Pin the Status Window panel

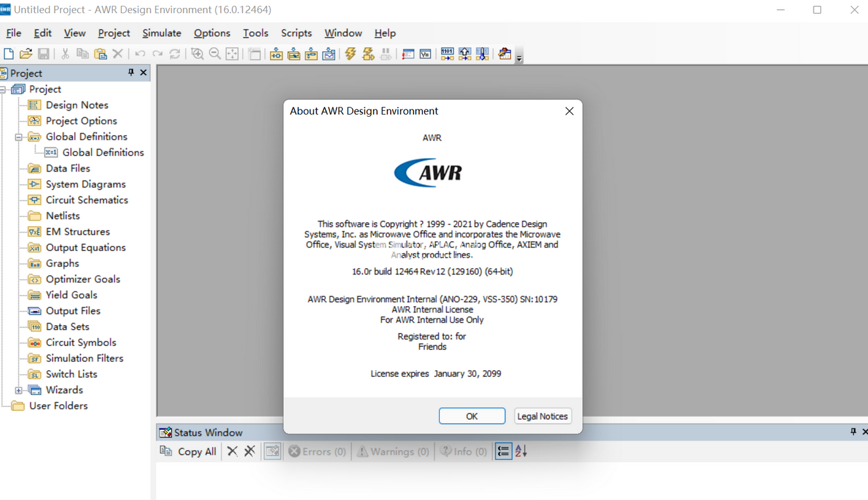tap(853, 432)
